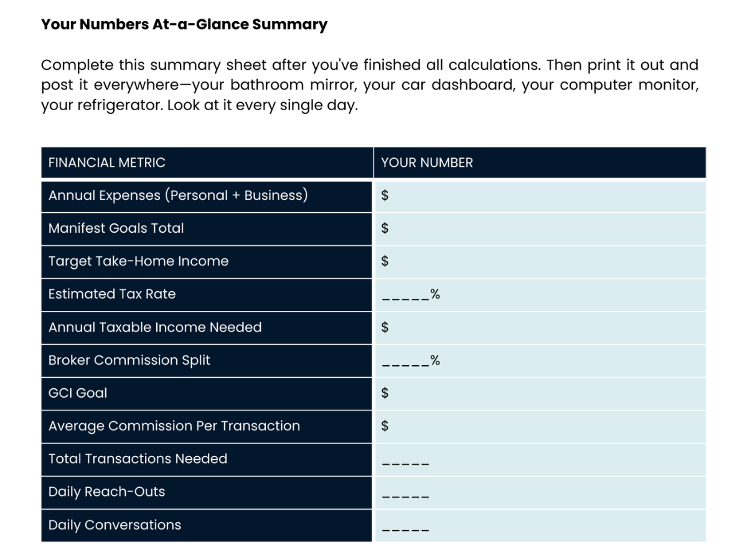
Task: Click the "Broker Commission Split" row label
Action: tap(129, 360)
